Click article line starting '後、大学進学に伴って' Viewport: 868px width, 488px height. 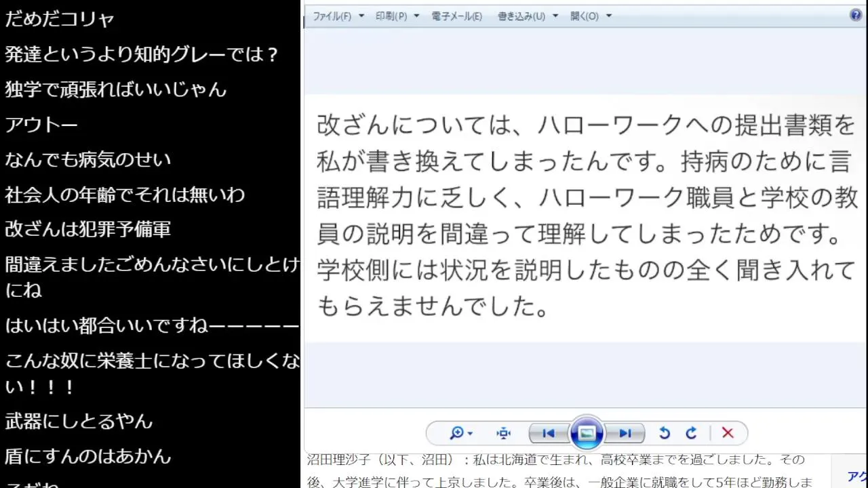(x=559, y=482)
